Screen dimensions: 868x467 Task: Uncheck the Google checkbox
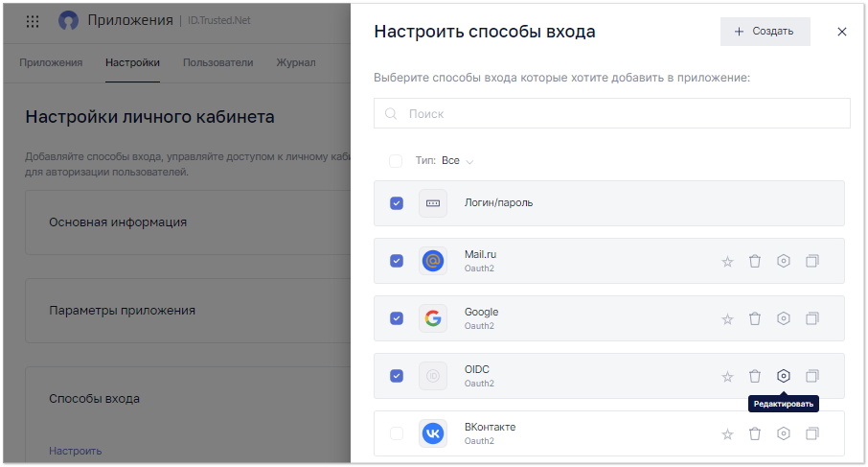click(x=397, y=318)
